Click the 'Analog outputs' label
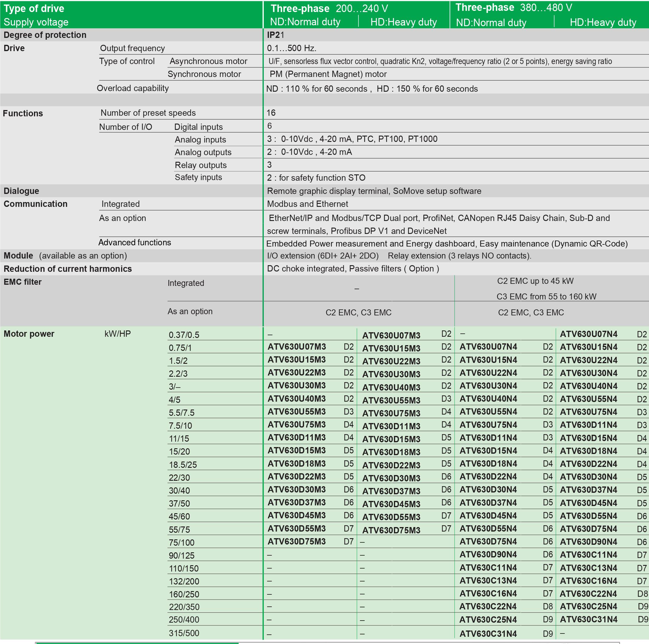Screen dimensions: 649x644 pyautogui.click(x=203, y=152)
